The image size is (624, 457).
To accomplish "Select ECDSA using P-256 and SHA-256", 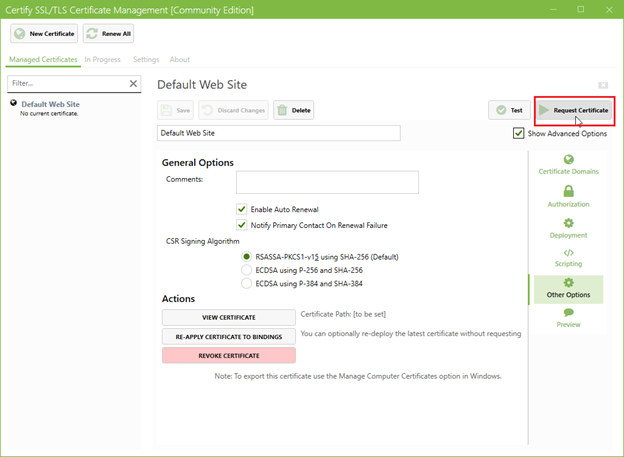I will point(246,270).
